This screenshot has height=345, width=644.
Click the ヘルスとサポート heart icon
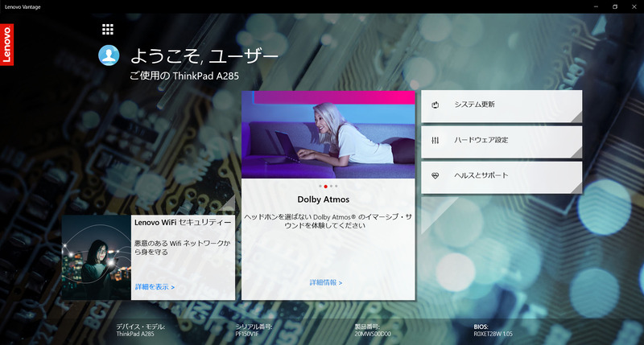[x=436, y=175]
